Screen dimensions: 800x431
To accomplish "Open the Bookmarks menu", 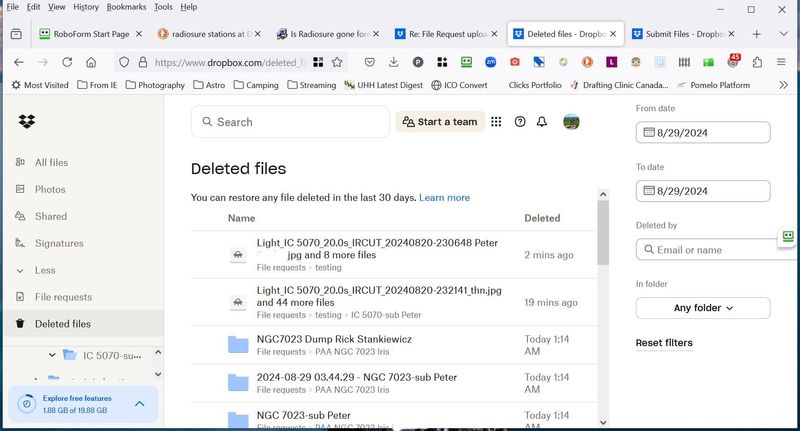I will (x=126, y=7).
